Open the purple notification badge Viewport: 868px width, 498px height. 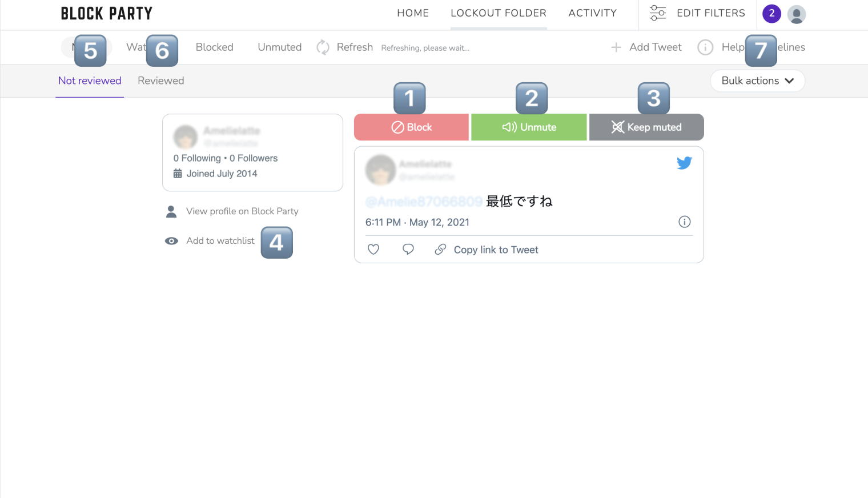771,13
